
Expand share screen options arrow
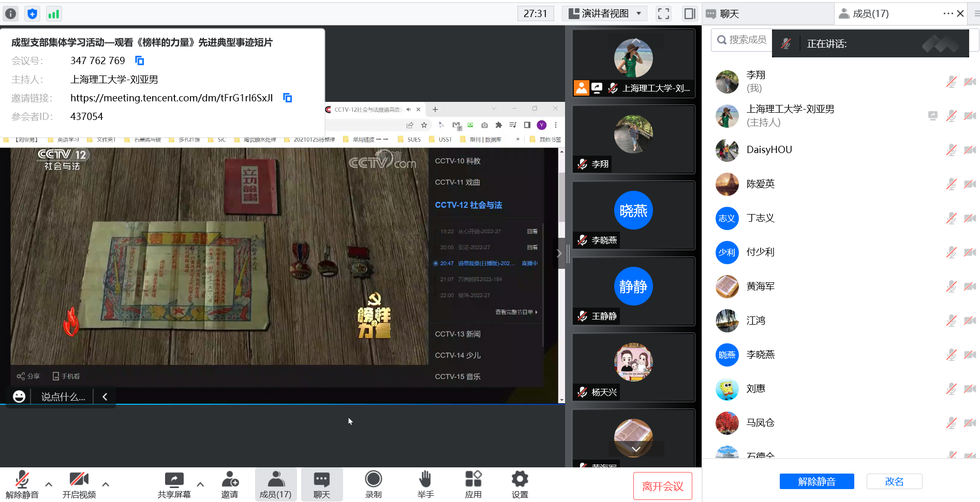[x=200, y=484]
